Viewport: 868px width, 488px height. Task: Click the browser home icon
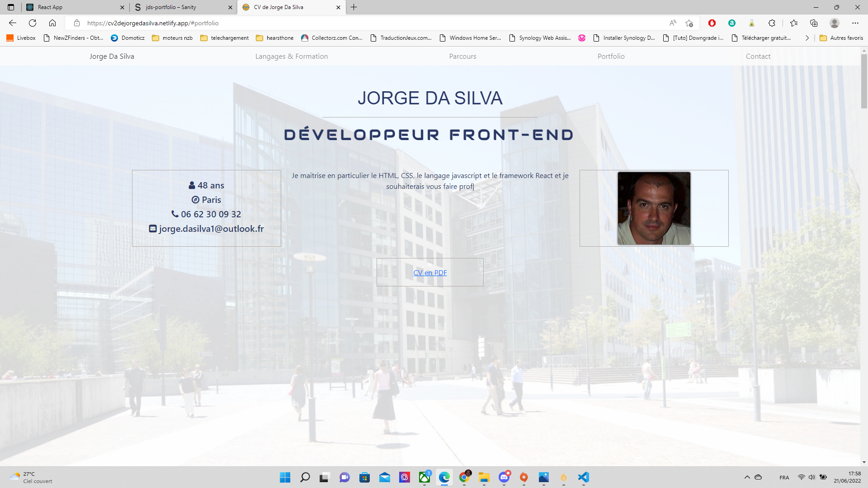coord(52,23)
